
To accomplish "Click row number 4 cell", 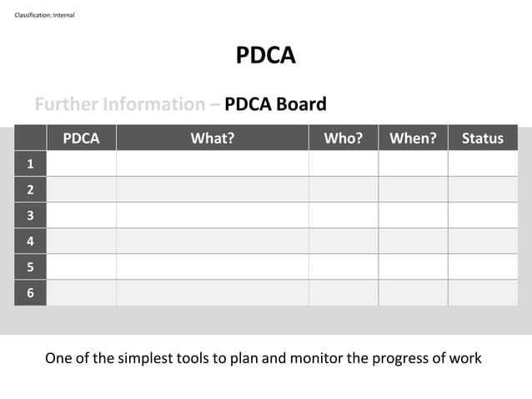I will click(x=30, y=241).
